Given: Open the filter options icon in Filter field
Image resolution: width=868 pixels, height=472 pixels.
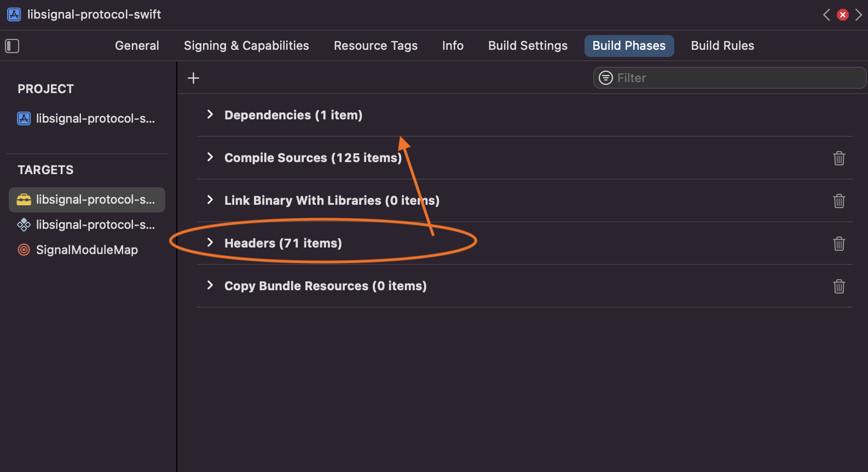Looking at the screenshot, I should (606, 78).
